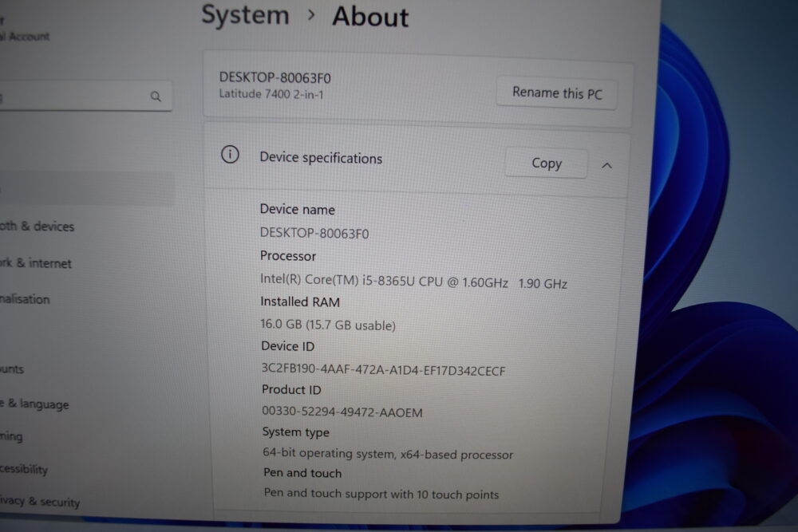This screenshot has width=798, height=532.
Task: Select the highlighted System sidebar item
Action: click(x=87, y=189)
